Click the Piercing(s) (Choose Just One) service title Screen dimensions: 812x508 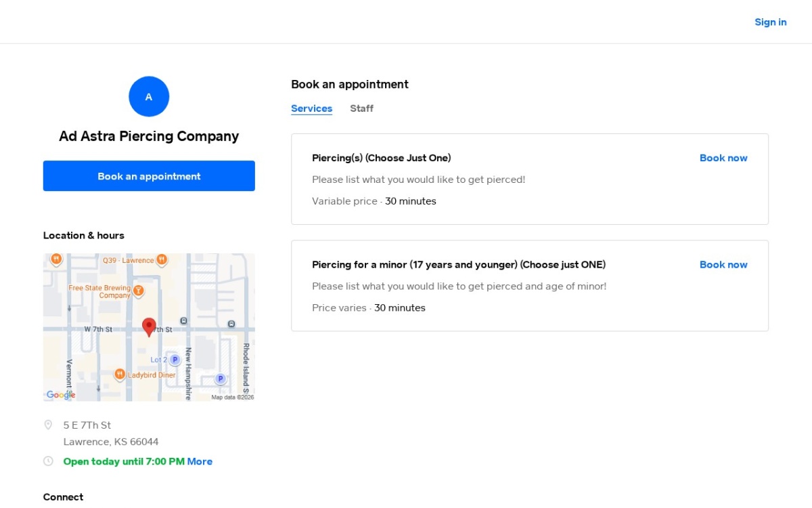[381, 158]
